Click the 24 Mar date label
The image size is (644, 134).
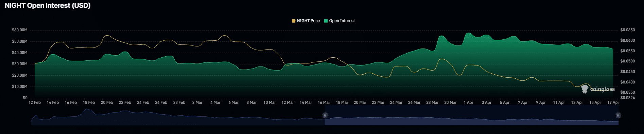pyautogui.click(x=396, y=102)
